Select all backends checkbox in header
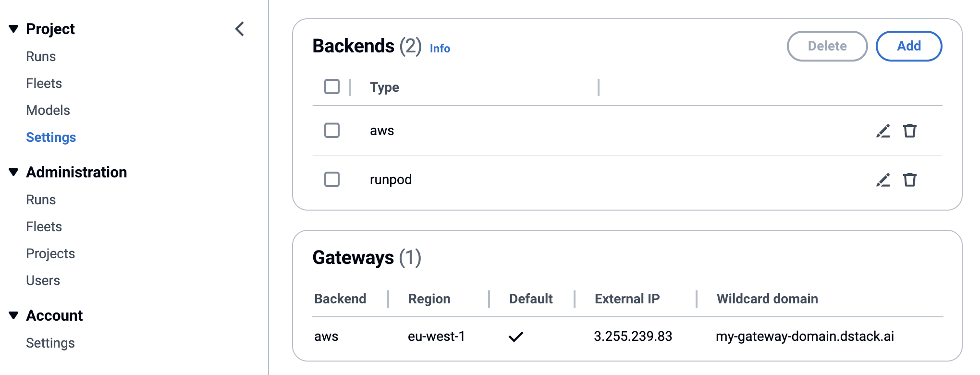This screenshot has height=375, width=980. coord(332,87)
